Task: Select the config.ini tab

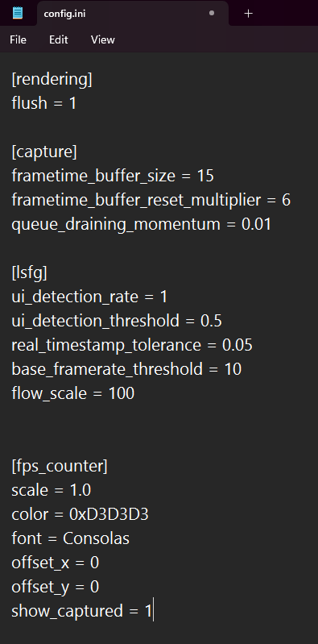Action: (x=133, y=14)
